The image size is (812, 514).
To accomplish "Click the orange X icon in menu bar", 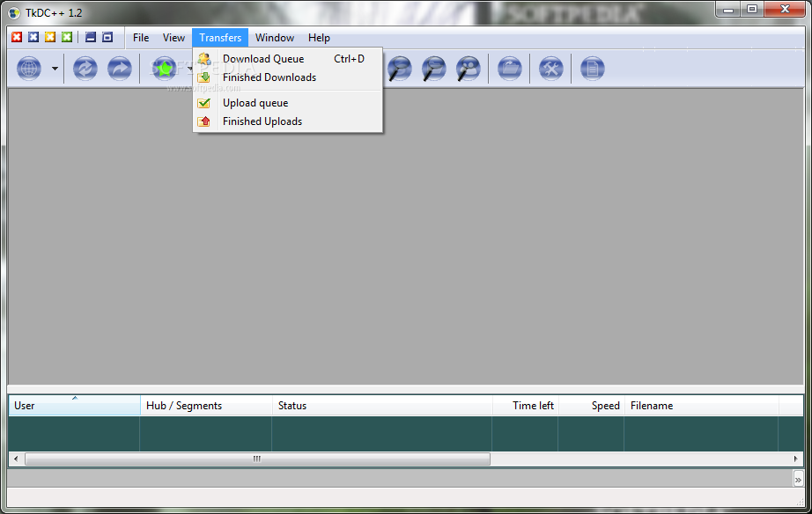I will click(x=50, y=37).
